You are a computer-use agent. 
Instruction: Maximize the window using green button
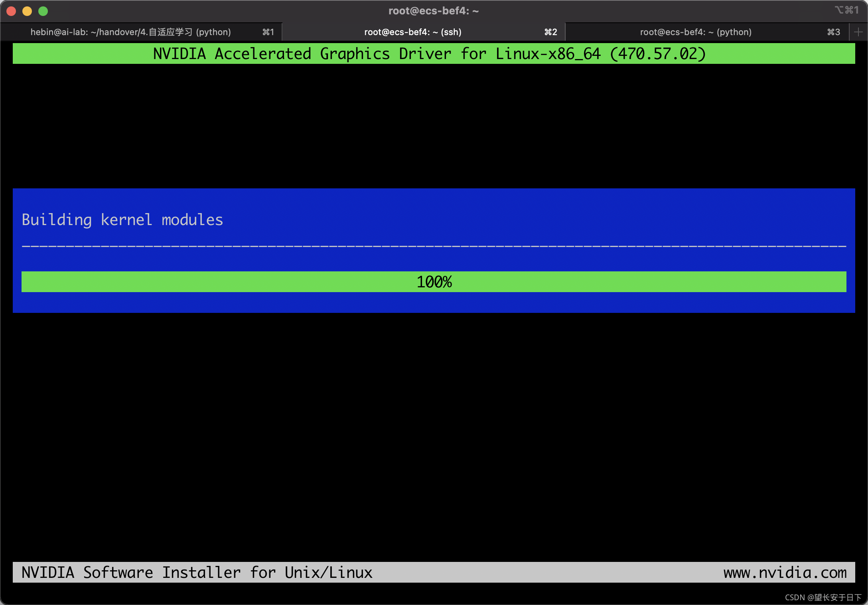43,11
